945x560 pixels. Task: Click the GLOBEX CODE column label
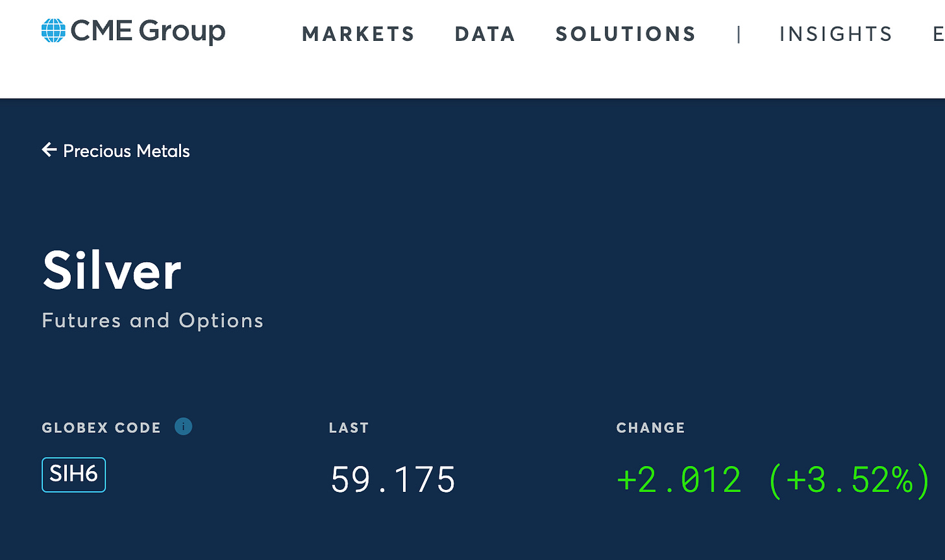pyautogui.click(x=101, y=428)
